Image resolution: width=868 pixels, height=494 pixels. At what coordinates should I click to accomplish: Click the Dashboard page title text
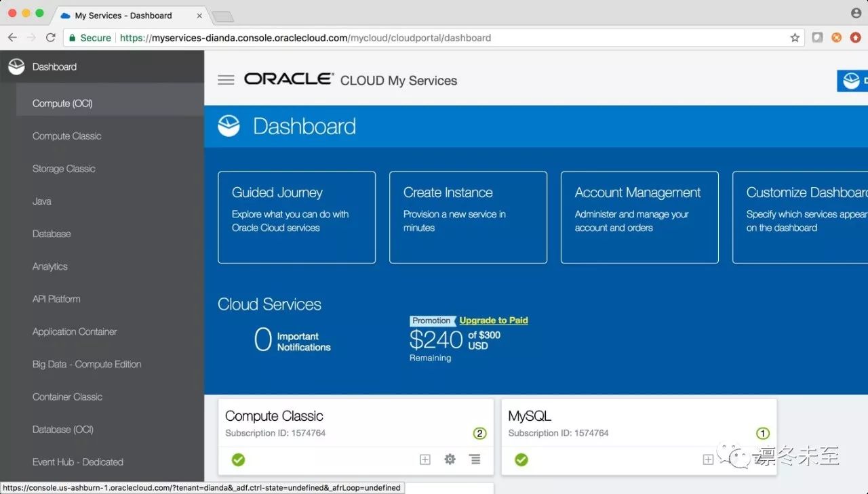[x=304, y=126]
